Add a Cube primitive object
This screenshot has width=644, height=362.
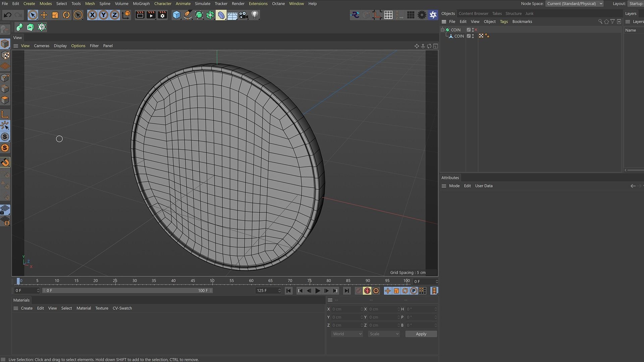point(176,15)
